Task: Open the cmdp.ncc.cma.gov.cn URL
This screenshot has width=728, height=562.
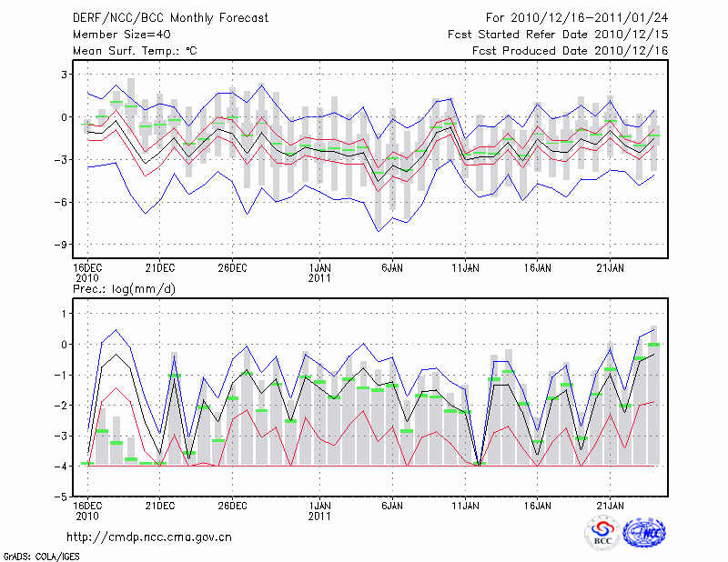Action: [x=149, y=537]
